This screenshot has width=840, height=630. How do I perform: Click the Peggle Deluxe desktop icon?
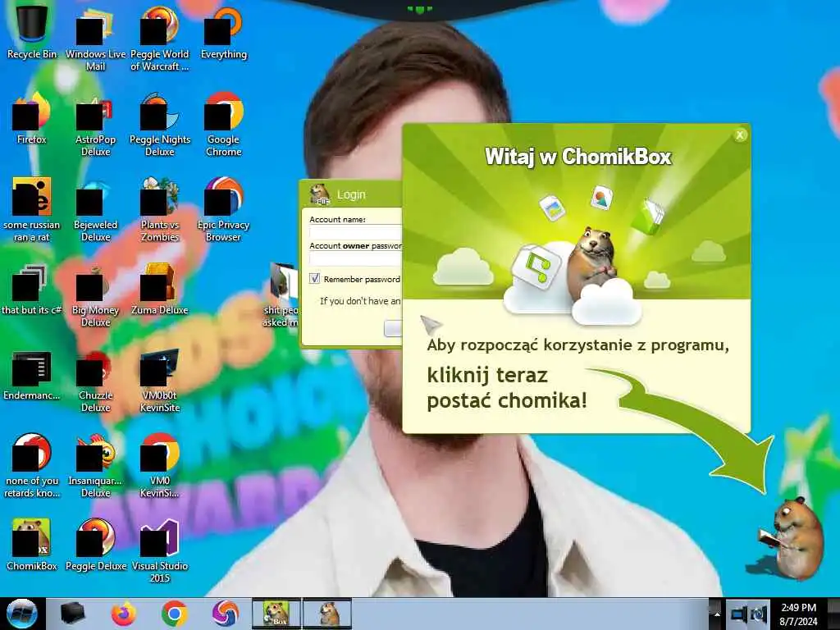tap(95, 545)
